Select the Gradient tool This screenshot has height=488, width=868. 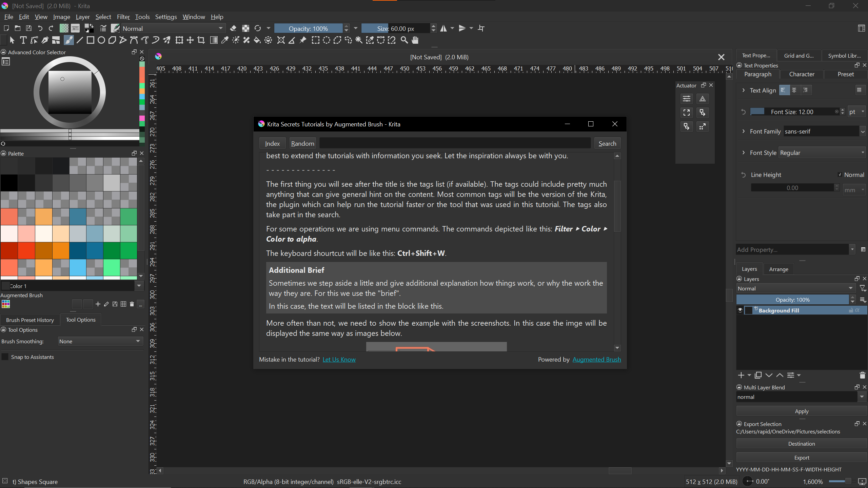tap(214, 40)
